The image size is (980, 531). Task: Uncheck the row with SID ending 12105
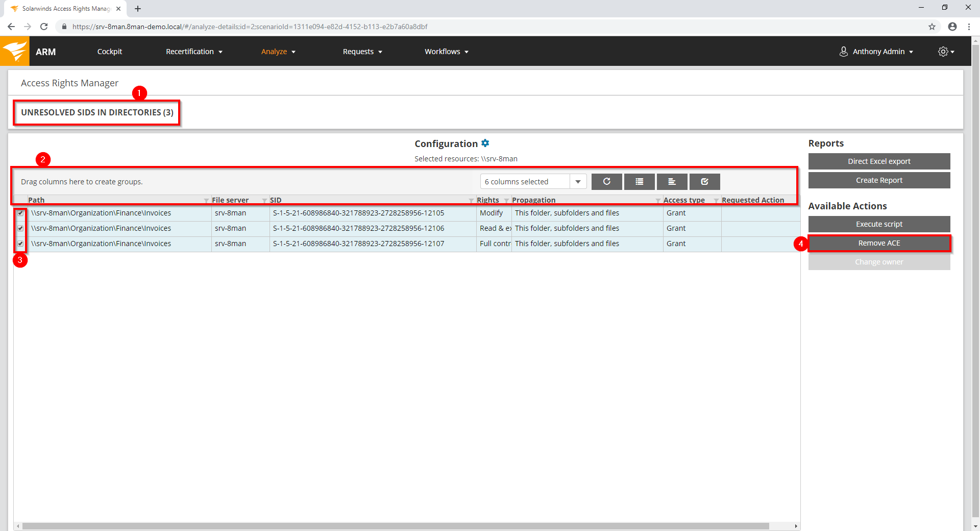(20, 213)
